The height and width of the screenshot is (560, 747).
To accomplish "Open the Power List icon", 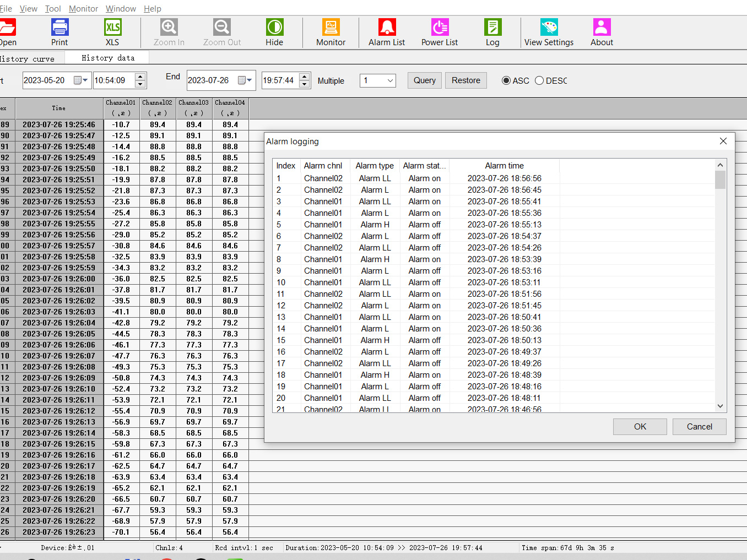I will click(440, 28).
